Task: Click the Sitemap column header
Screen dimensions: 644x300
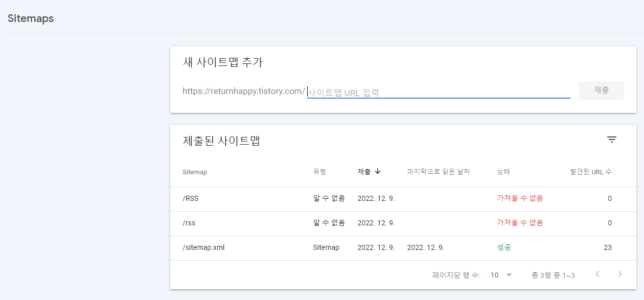Action: (x=195, y=172)
